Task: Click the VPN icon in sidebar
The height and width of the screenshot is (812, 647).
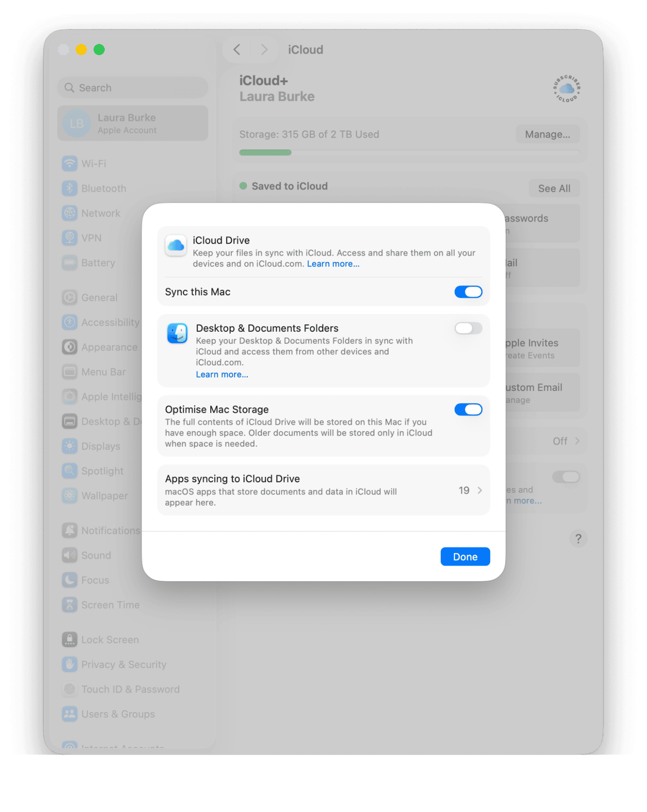Action: (70, 238)
